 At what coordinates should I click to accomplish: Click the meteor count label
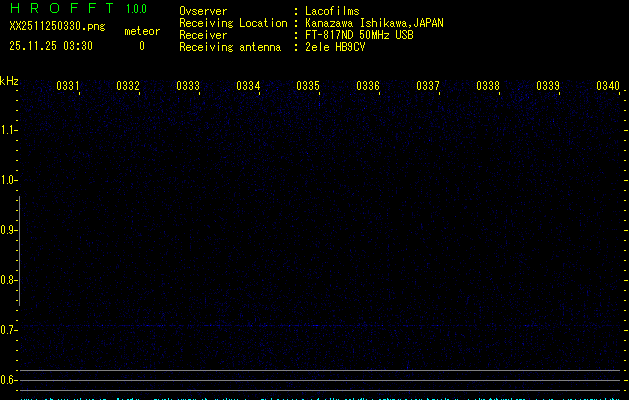coord(142,31)
